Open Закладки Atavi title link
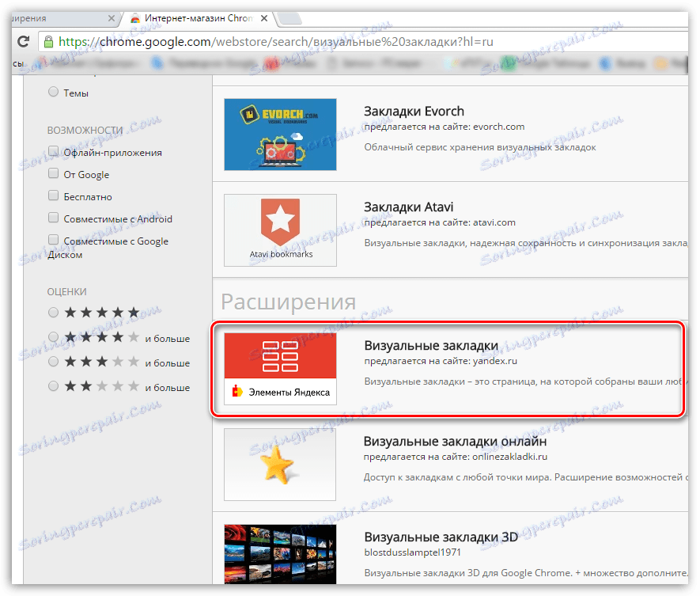 point(408,207)
